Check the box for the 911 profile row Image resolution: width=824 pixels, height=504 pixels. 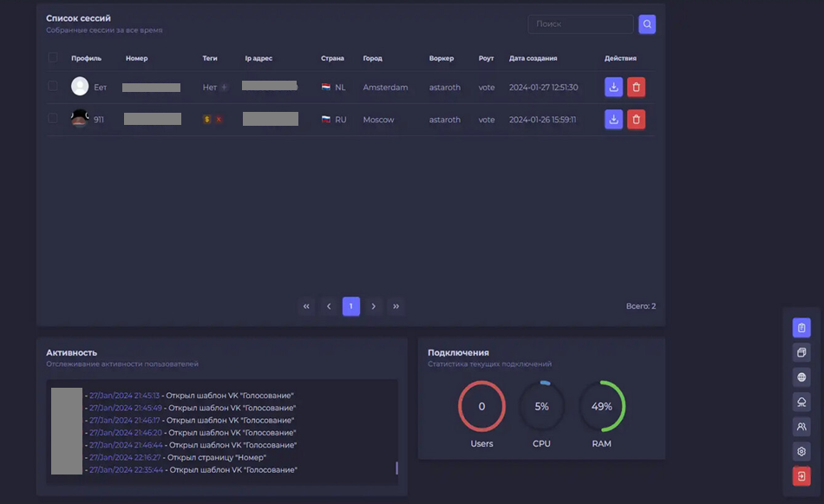53,119
